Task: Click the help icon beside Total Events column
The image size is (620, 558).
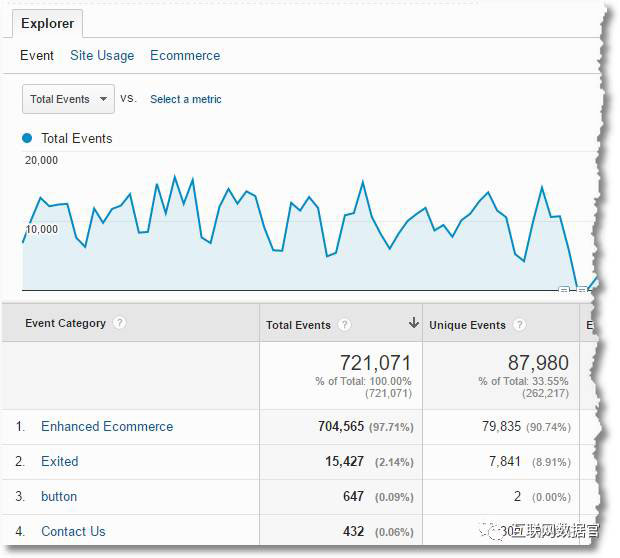Action: (x=345, y=325)
